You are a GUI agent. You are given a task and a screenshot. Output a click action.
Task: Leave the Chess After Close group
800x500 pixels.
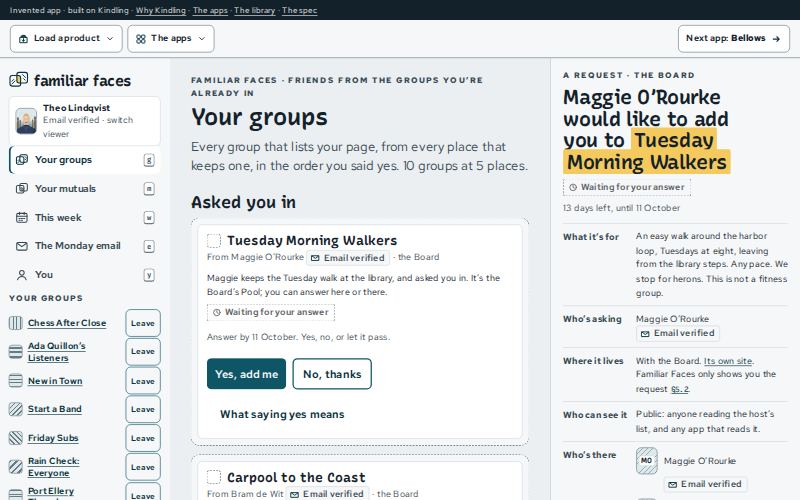point(143,323)
